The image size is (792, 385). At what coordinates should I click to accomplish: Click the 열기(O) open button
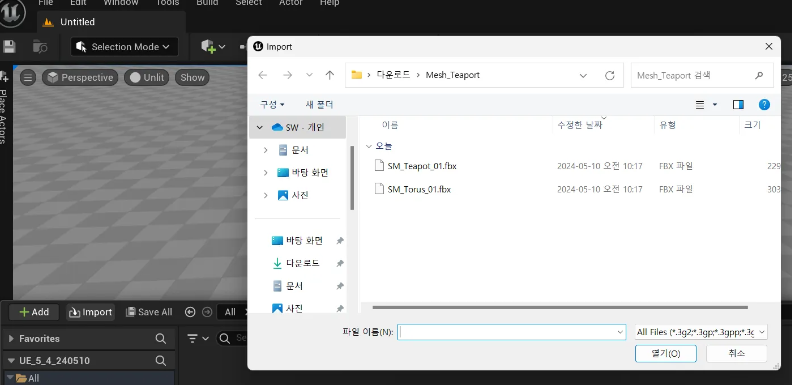666,353
